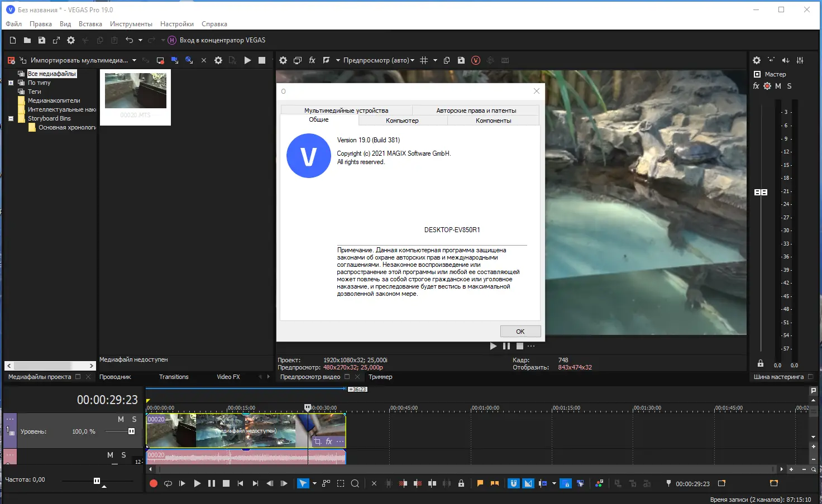Mute the video track 1

click(x=121, y=419)
